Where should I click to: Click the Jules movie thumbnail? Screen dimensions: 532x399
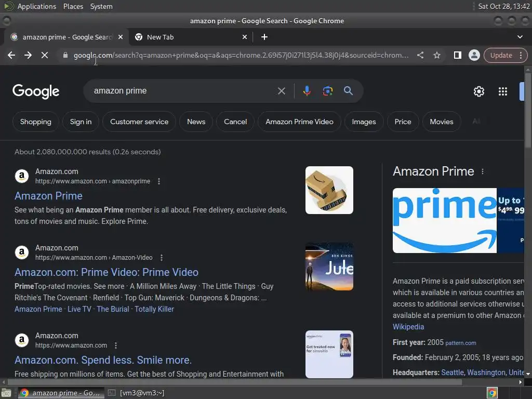click(329, 267)
